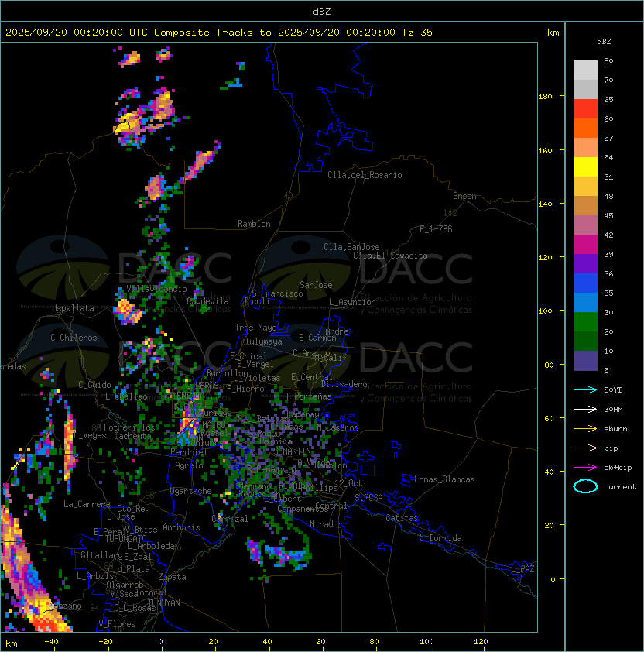
Task: Click the Divisadero place label
Action: [x=344, y=384]
